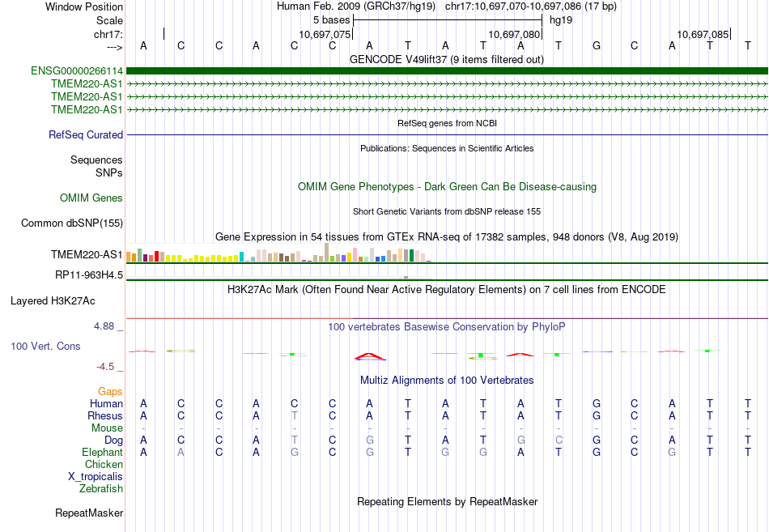Select Repeating Elements by RepeatMasker title
The image size is (769, 532).
coord(447,501)
